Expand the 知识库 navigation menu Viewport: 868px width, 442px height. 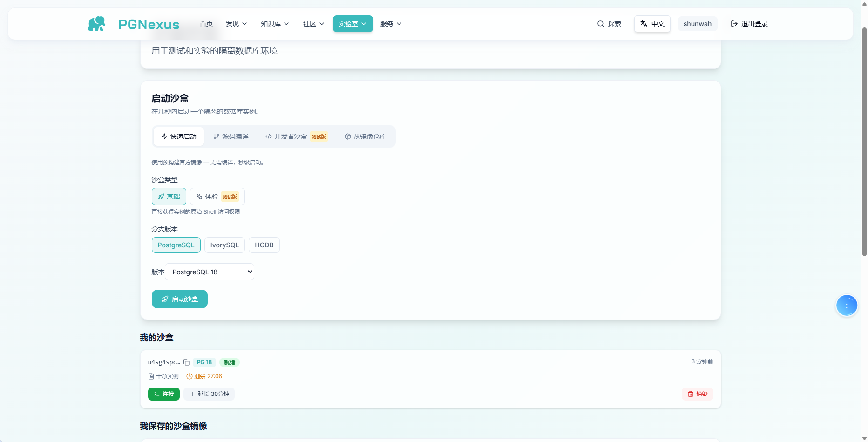pyautogui.click(x=275, y=24)
